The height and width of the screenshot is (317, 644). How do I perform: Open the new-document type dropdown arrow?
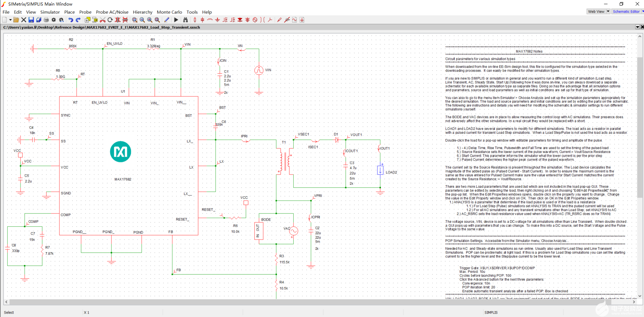point(10,20)
